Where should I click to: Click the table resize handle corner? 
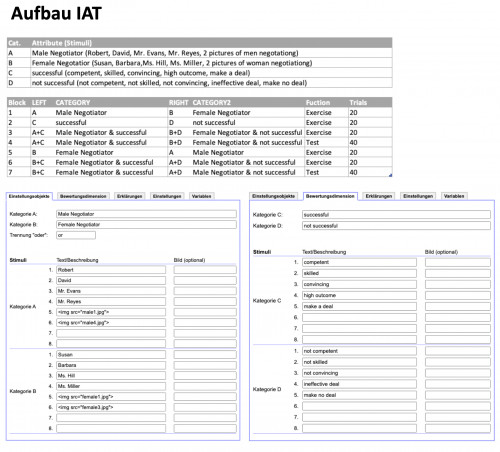coord(390,175)
